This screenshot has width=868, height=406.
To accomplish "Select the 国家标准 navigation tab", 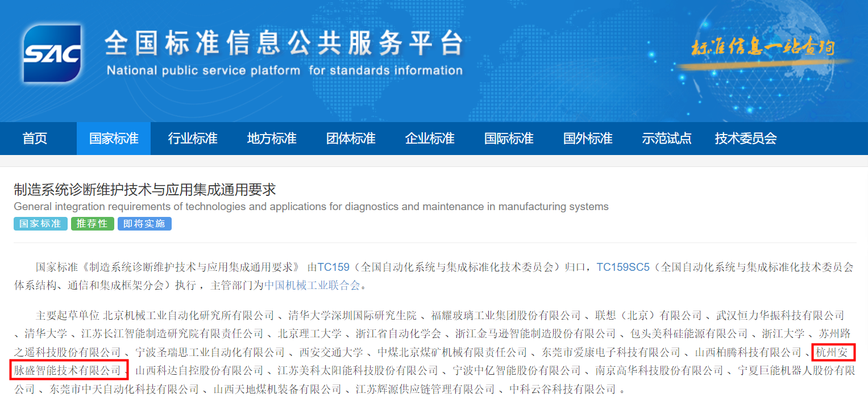I will pyautogui.click(x=114, y=139).
